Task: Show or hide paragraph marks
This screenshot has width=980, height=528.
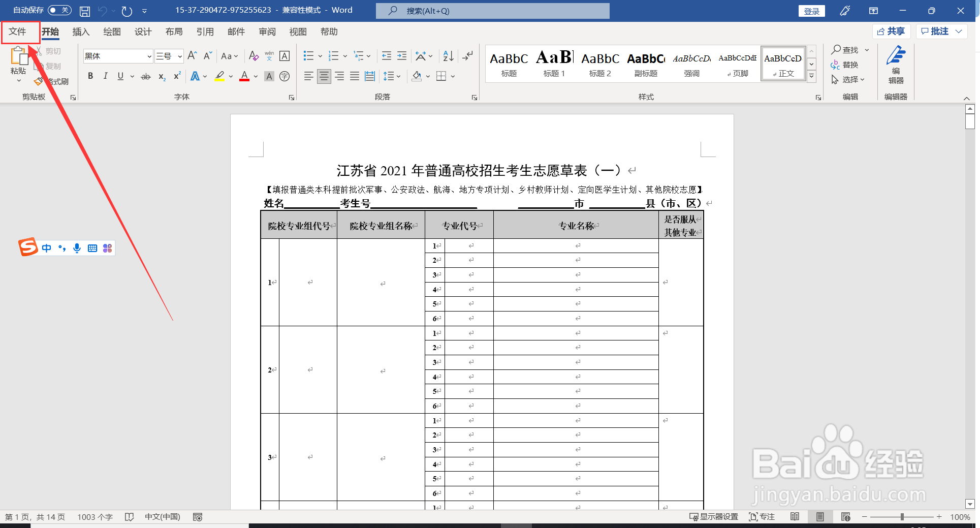Action: coord(467,55)
